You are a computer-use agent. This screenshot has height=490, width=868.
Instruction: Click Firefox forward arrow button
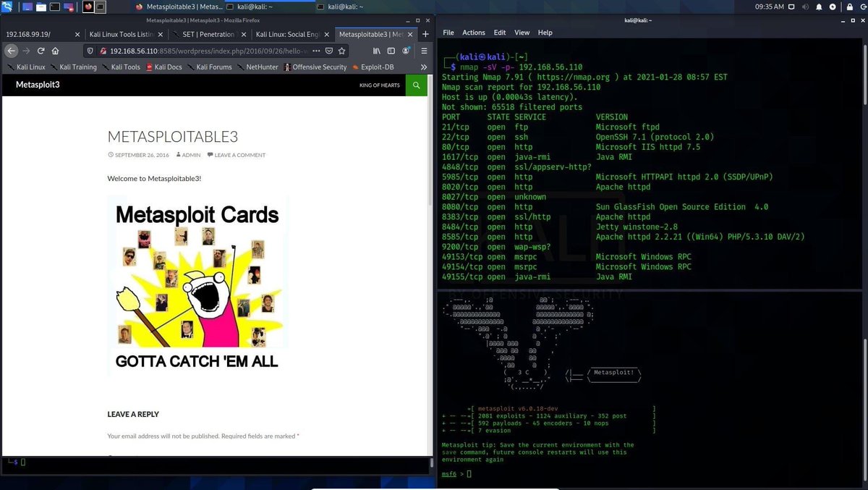[x=26, y=51]
